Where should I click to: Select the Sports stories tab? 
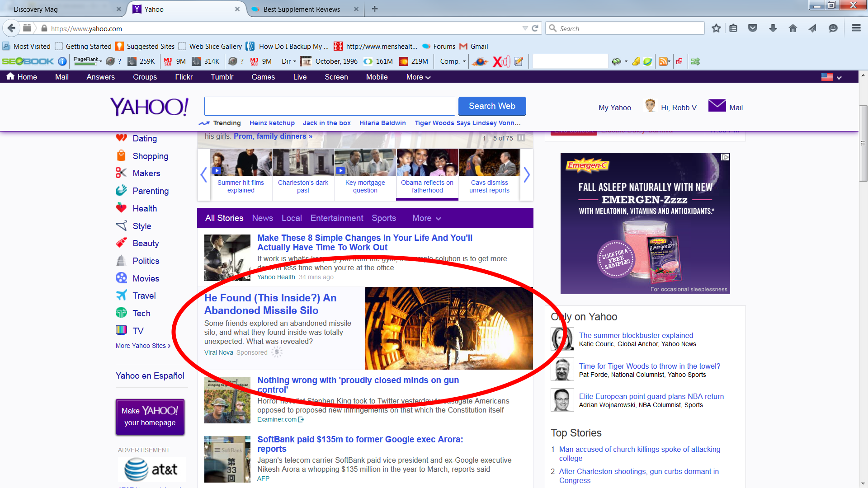(384, 218)
